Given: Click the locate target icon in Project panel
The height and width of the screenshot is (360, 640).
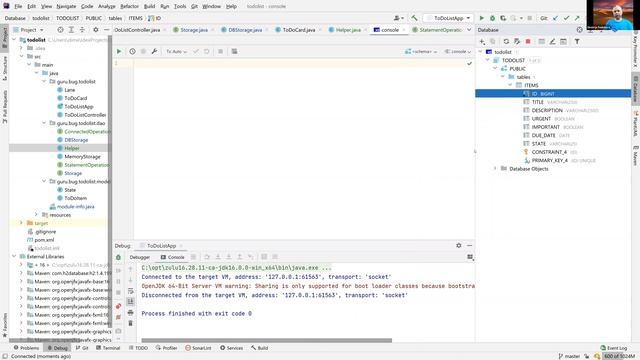Looking at the screenshot, I should click(60, 30).
